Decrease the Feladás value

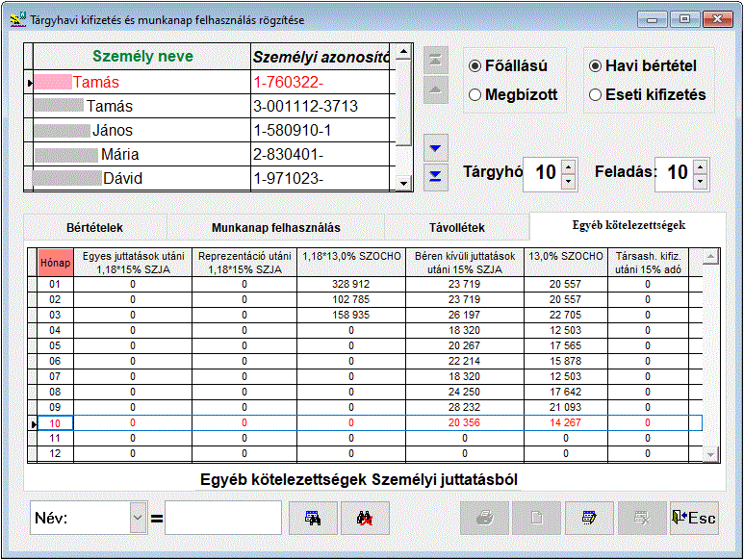(x=701, y=182)
